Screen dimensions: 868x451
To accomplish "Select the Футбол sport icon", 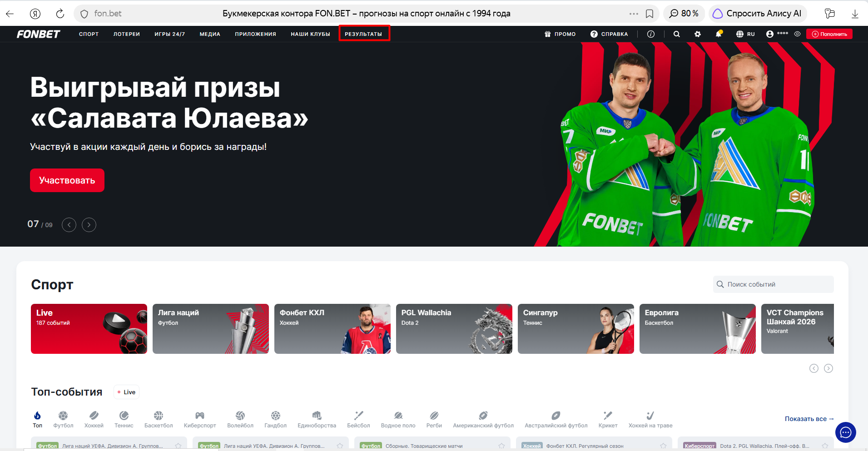I will 63,419.
